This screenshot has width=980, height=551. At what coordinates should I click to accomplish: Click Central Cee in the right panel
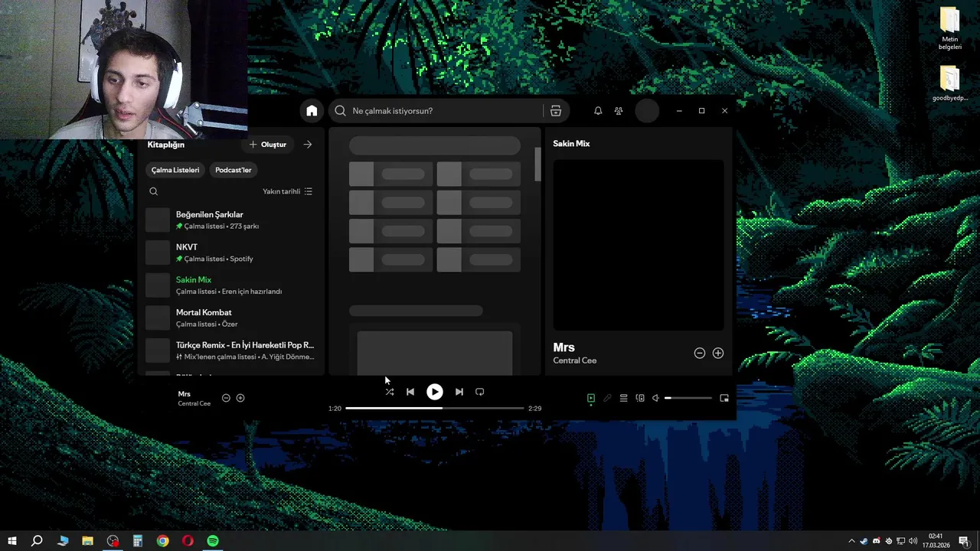coord(575,360)
